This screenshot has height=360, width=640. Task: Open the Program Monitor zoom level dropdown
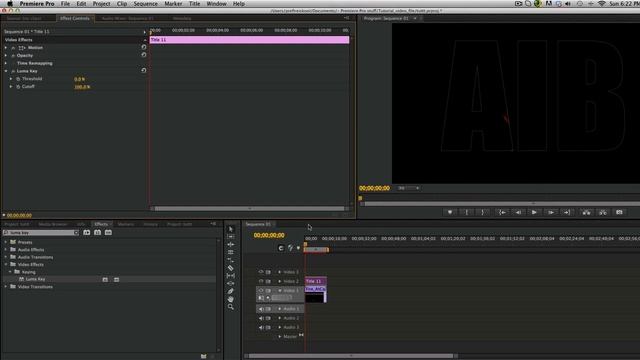point(409,188)
